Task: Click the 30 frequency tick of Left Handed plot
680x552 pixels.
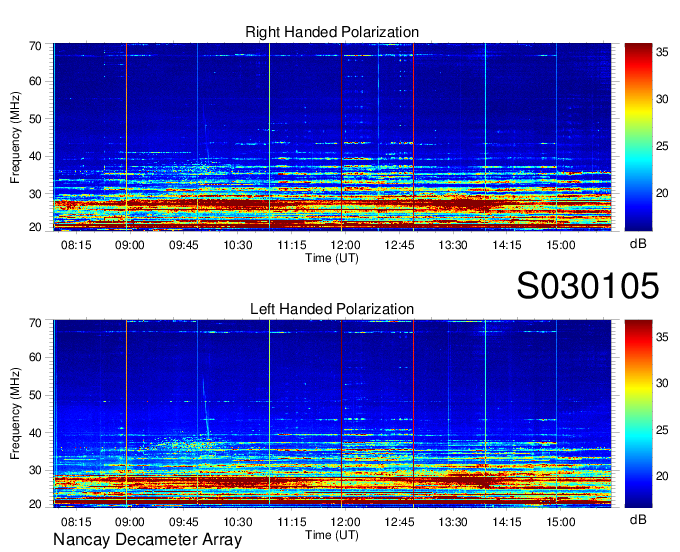Action: (35, 470)
